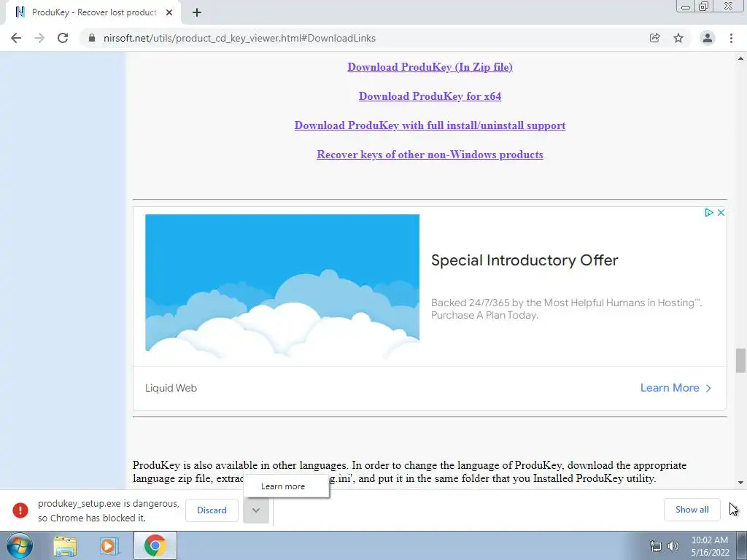This screenshot has width=747, height=560.
Task: Reload the current page
Action: (x=63, y=38)
